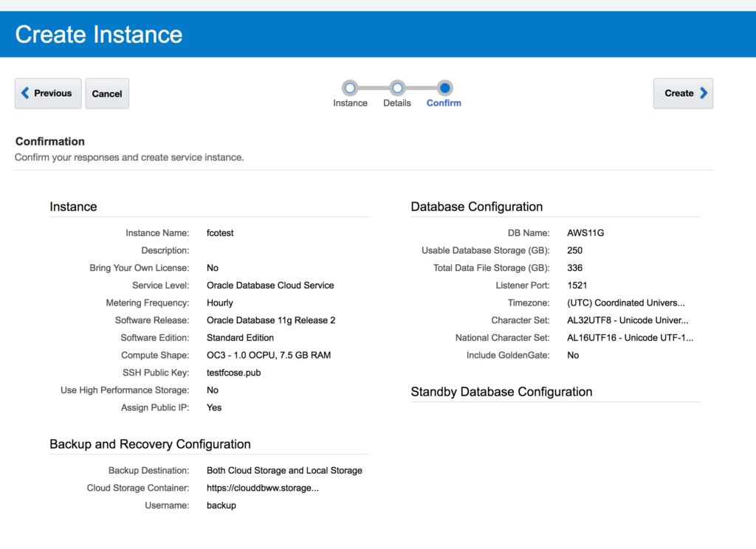Select the Confirm step circle
This screenshot has width=756, height=549.
pos(444,88)
